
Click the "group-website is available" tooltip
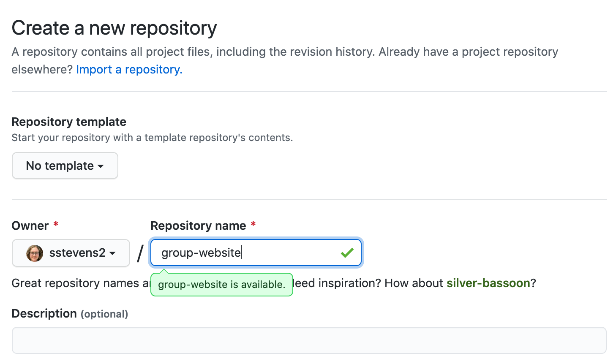[x=221, y=285]
